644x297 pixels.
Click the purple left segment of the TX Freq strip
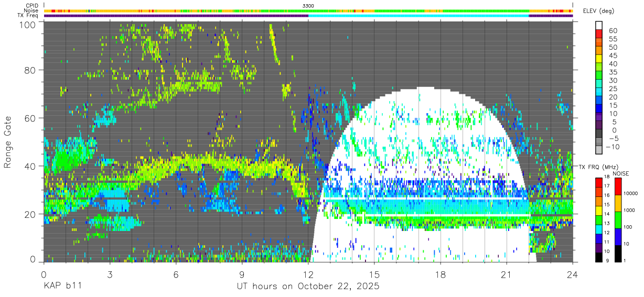[x=176, y=16]
